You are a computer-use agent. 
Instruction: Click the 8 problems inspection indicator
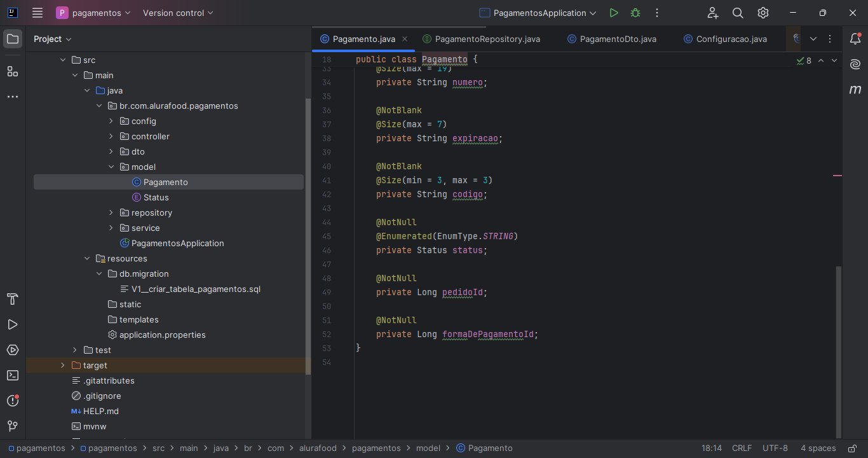pos(804,60)
